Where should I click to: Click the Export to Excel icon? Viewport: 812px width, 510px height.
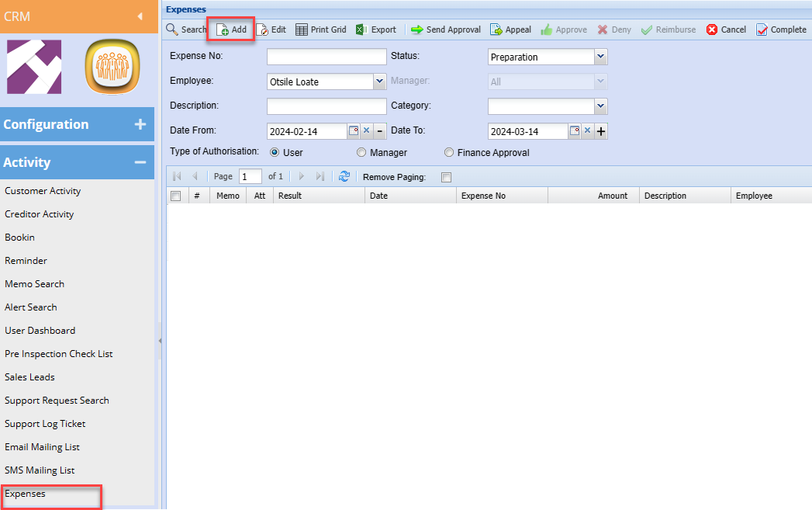click(361, 29)
